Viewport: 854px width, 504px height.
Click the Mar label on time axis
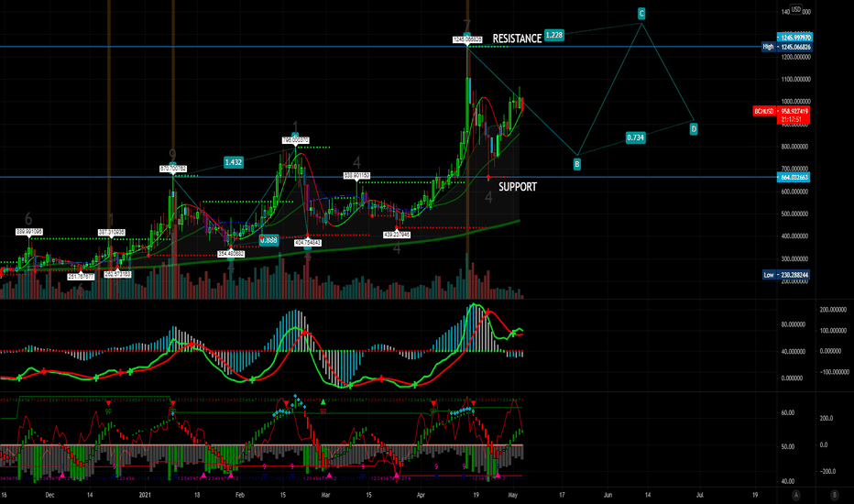coord(325,495)
